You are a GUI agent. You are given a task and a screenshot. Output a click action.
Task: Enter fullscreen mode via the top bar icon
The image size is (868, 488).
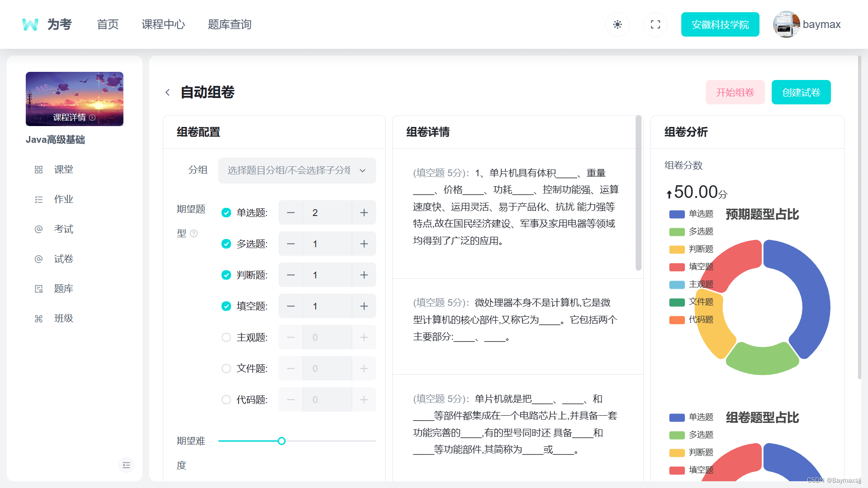[655, 24]
